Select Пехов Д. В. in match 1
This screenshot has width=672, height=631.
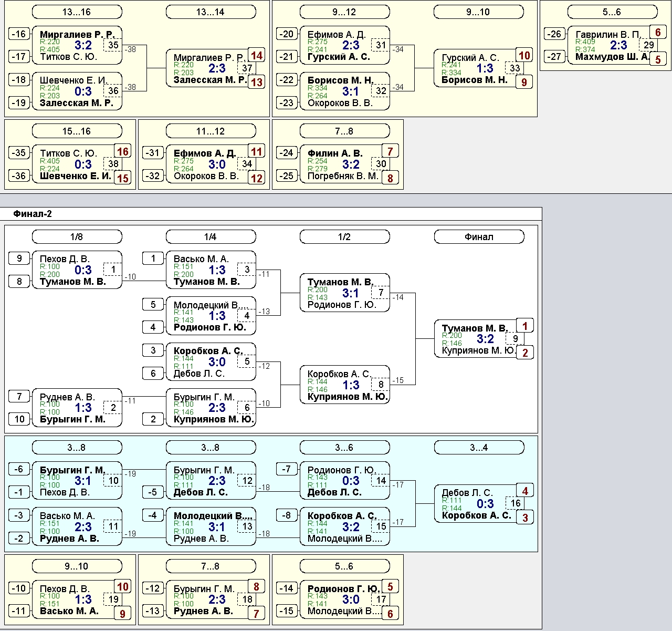(x=65, y=259)
